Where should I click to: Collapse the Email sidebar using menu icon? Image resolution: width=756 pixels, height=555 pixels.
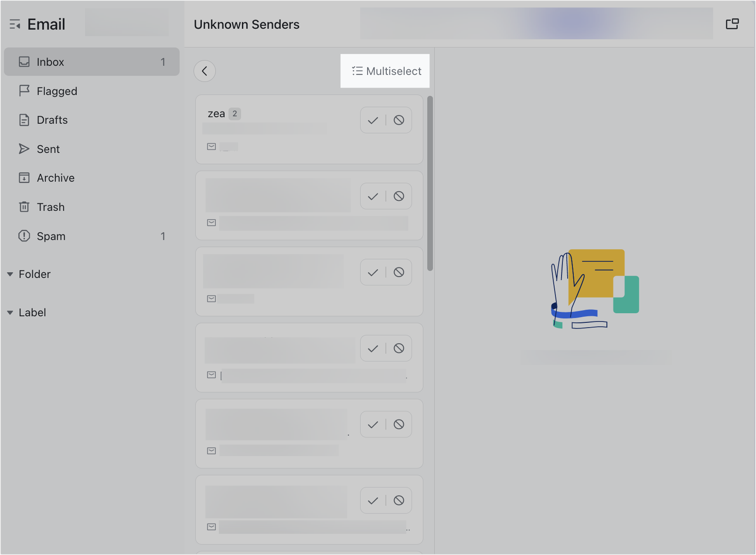pos(15,24)
